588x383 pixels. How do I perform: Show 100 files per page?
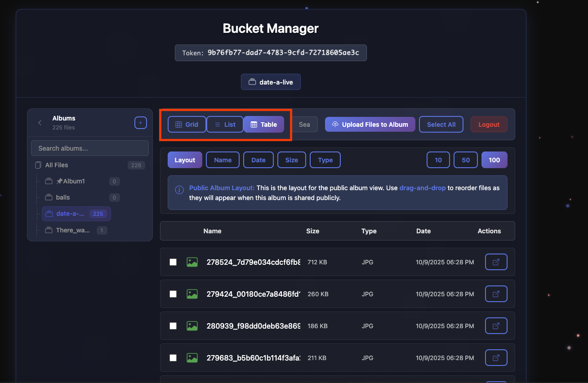494,160
